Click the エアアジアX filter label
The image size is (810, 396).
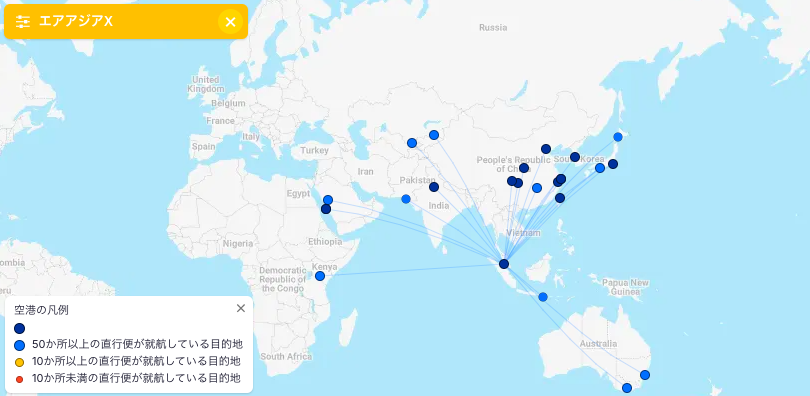pyautogui.click(x=76, y=22)
